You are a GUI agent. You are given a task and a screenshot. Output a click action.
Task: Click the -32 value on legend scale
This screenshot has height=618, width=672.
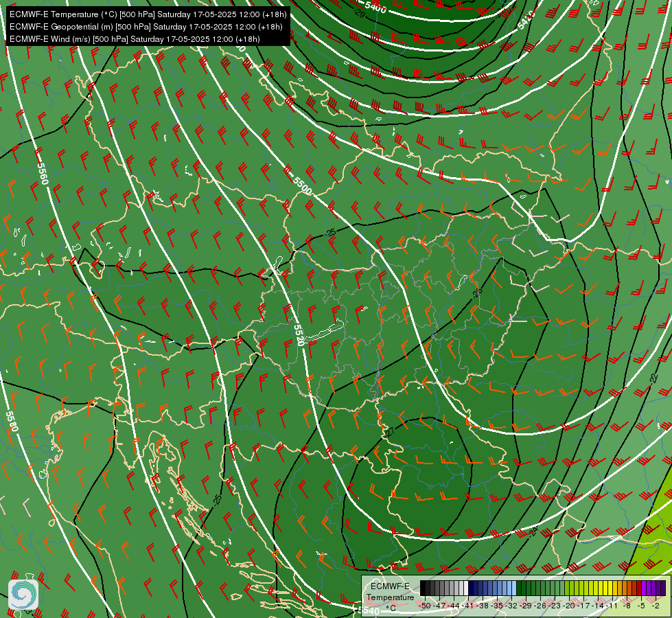click(x=511, y=606)
